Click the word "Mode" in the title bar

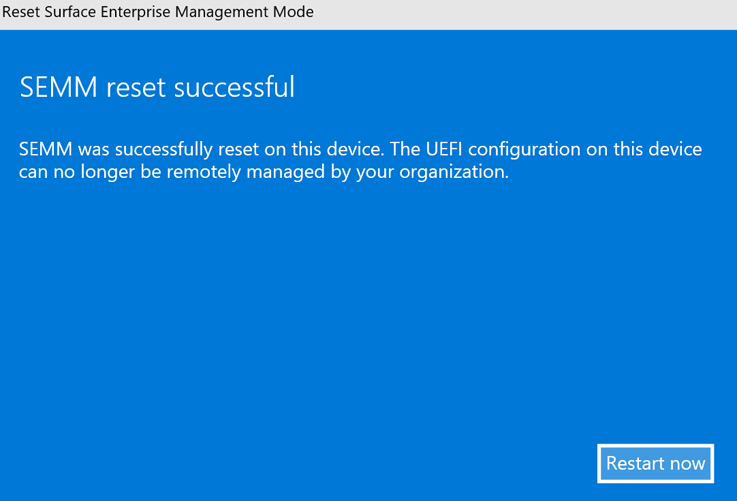[292, 12]
